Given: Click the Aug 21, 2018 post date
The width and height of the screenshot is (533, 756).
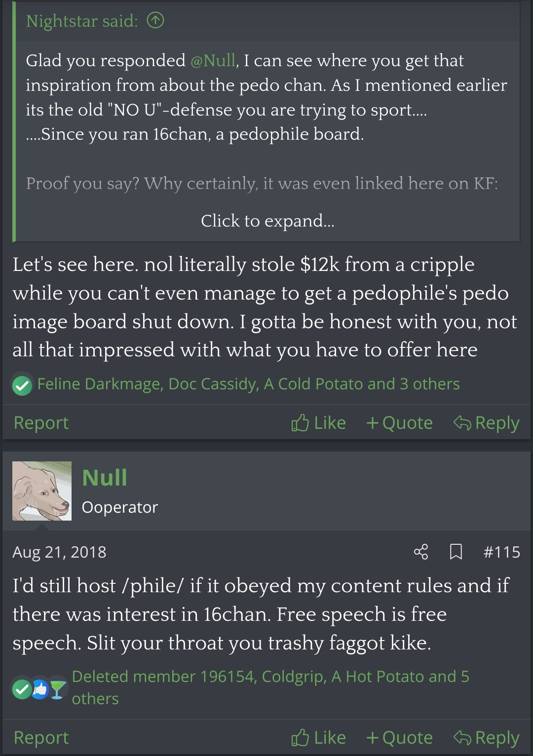Looking at the screenshot, I should pos(59,552).
